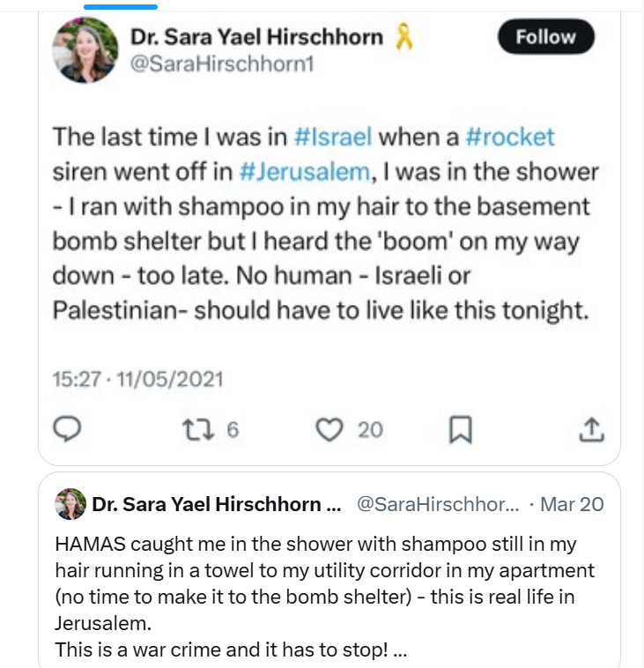
Task: Open small avatar in quoted tweet
Action: [70, 504]
